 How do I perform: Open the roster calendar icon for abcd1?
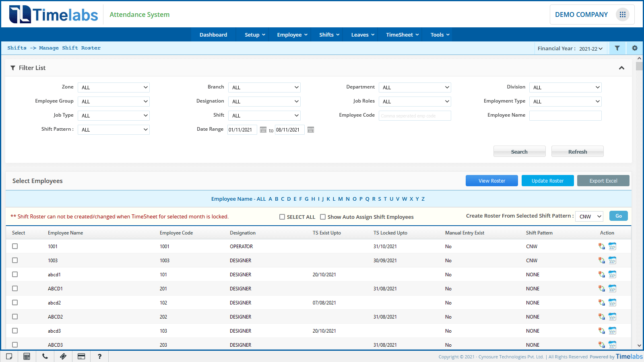pyautogui.click(x=612, y=274)
